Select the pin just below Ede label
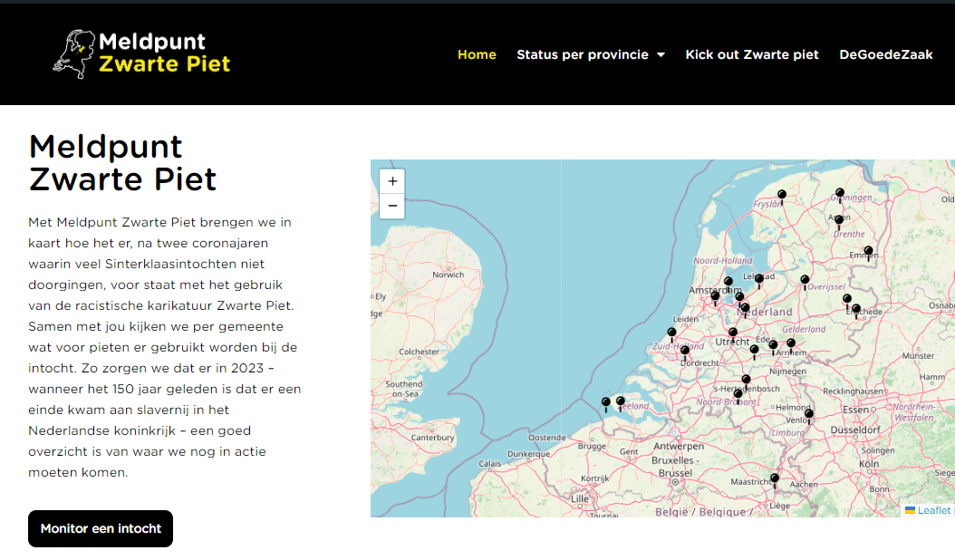Image resolution: width=955 pixels, height=560 pixels. coord(773,346)
